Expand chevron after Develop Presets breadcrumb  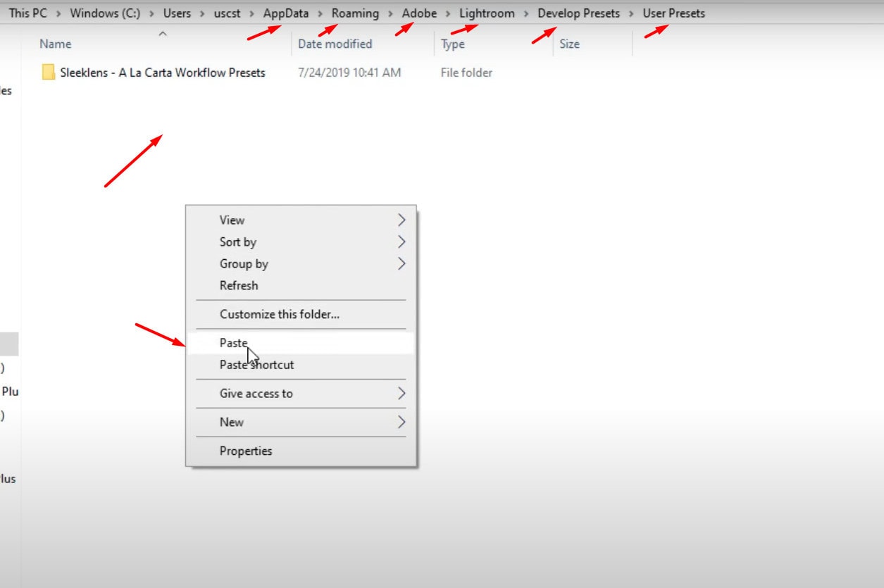(x=632, y=14)
